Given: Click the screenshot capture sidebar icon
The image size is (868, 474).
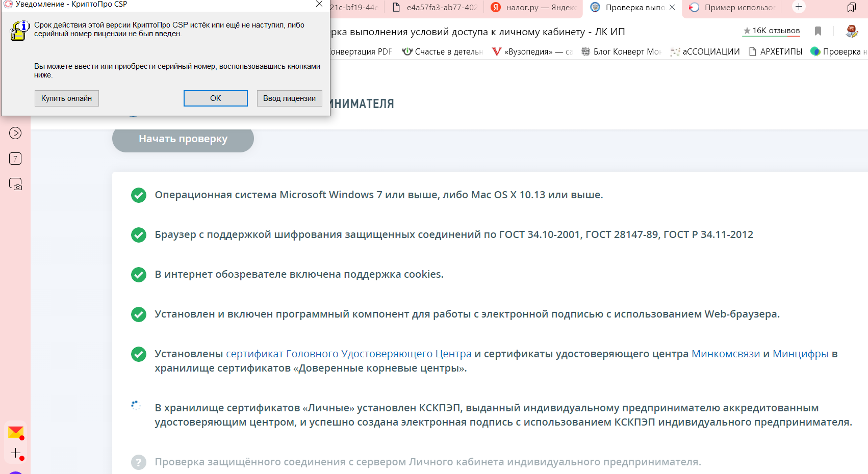Looking at the screenshot, I should (x=15, y=184).
